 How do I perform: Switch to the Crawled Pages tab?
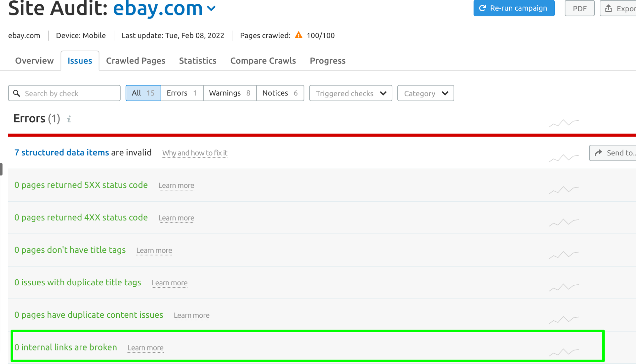(136, 61)
